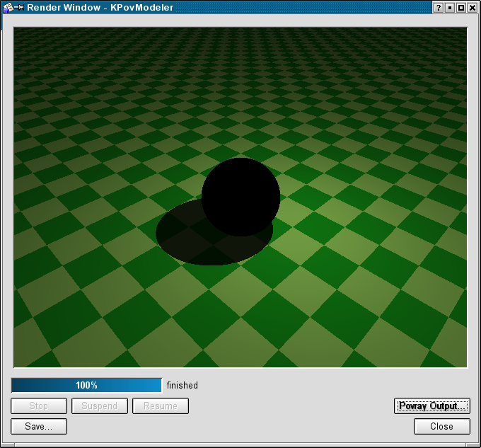Click the black sphere in the render
Image resolution: width=481 pixels, height=448 pixels.
click(x=240, y=195)
